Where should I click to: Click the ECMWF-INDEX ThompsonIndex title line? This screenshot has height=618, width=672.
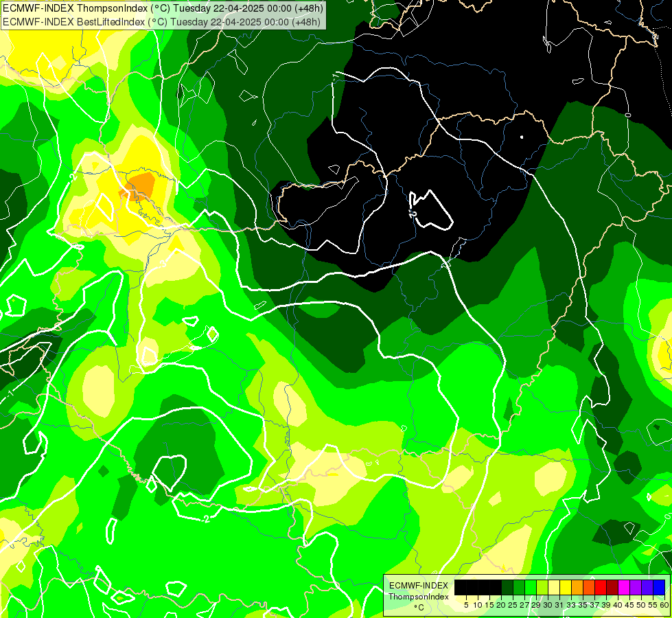[163, 8]
